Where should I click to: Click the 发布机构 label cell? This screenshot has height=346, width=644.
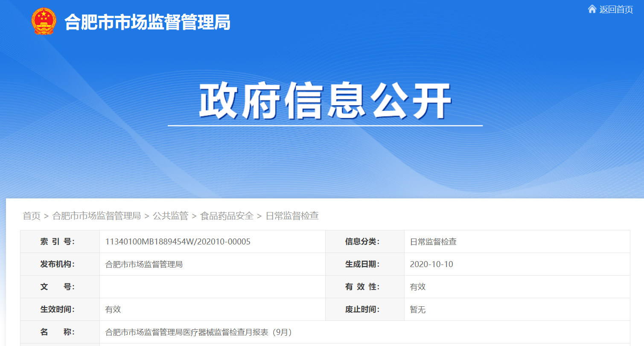[x=60, y=264]
